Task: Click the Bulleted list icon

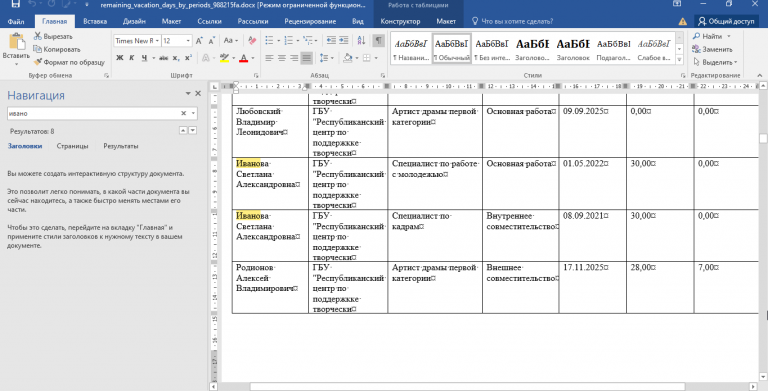Action: pos(269,41)
